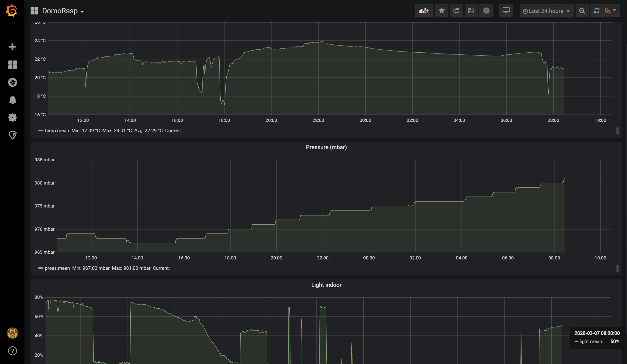Click 'Avg: 22.29 °C' in temperature legend
Image resolution: width=627 pixels, height=364 pixels.
point(148,131)
